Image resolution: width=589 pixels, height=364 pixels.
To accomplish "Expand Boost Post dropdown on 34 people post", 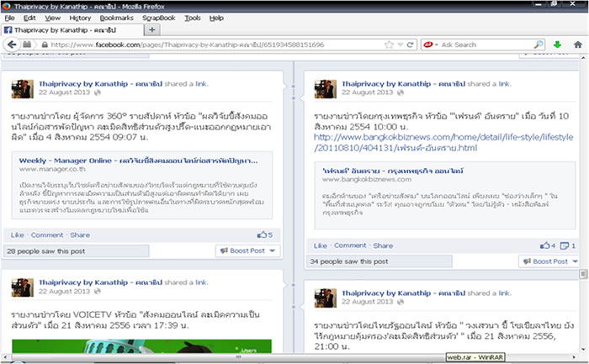I will click(575, 261).
